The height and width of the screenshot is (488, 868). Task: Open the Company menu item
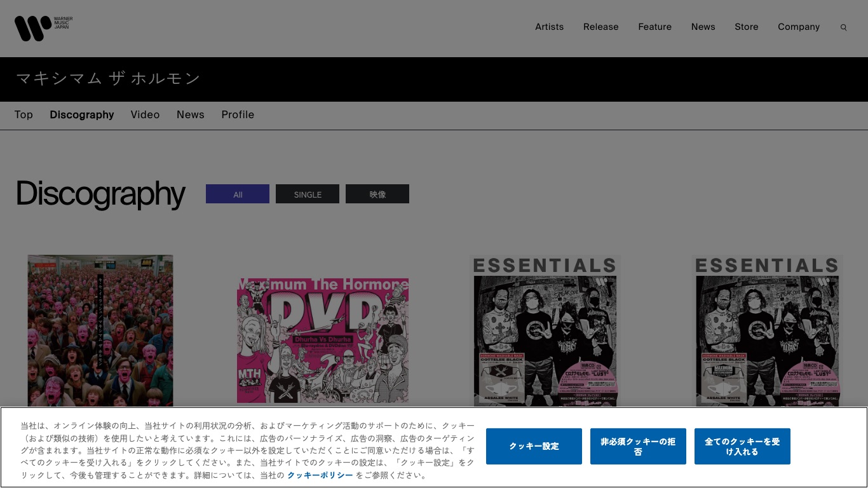point(798,27)
